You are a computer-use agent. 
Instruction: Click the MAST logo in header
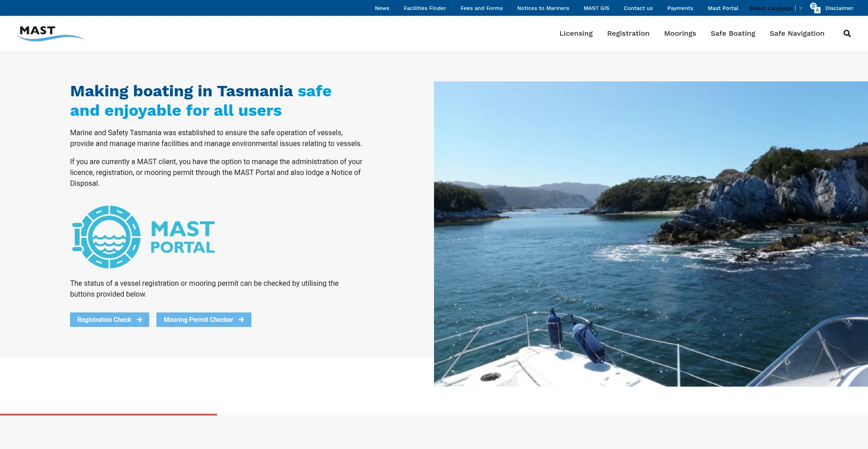[x=50, y=33]
